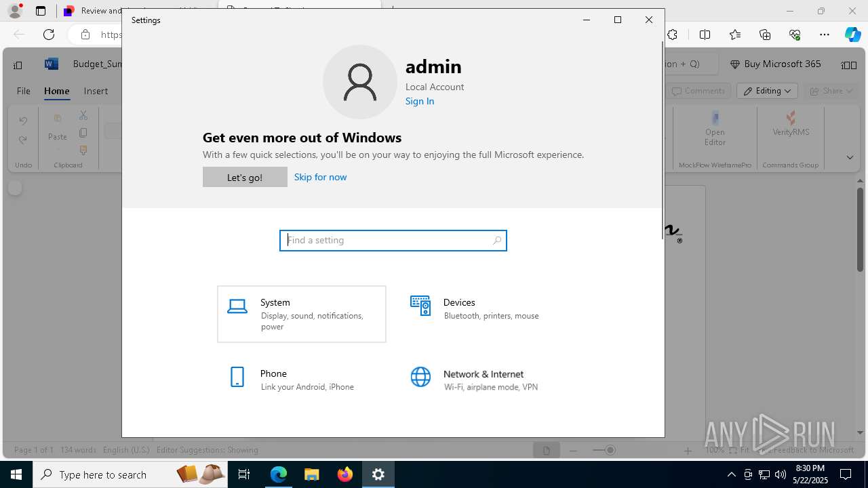
Task: Open the Windows Start menu
Action: pos(16,474)
